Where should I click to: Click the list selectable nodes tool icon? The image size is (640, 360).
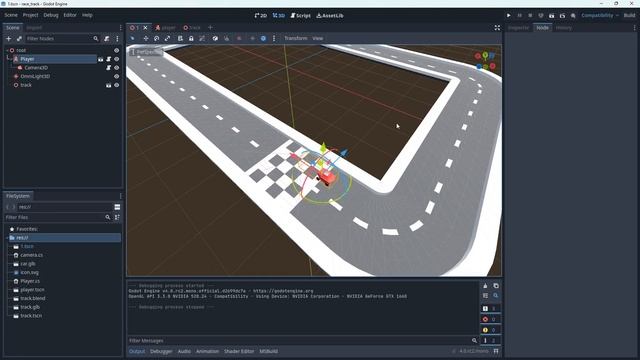click(x=180, y=38)
